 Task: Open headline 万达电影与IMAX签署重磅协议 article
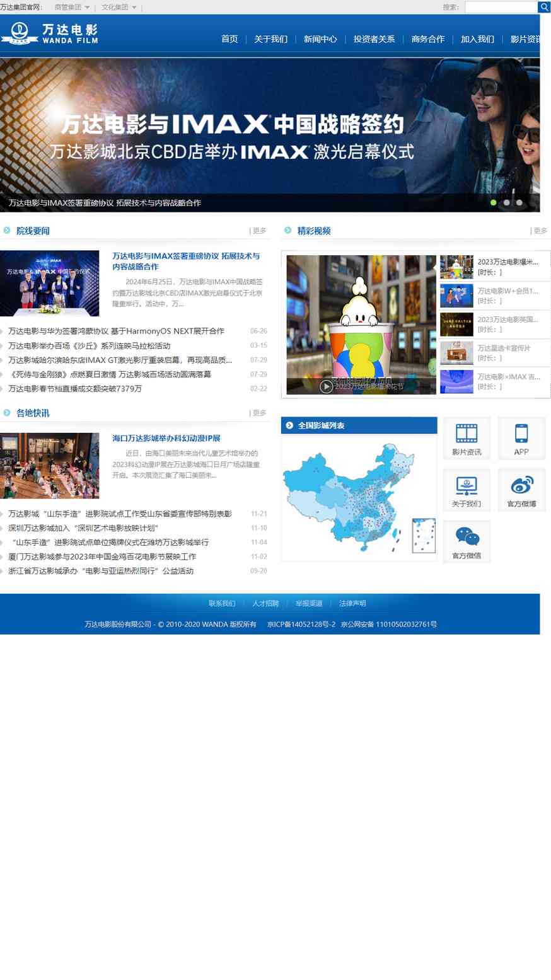tap(186, 261)
